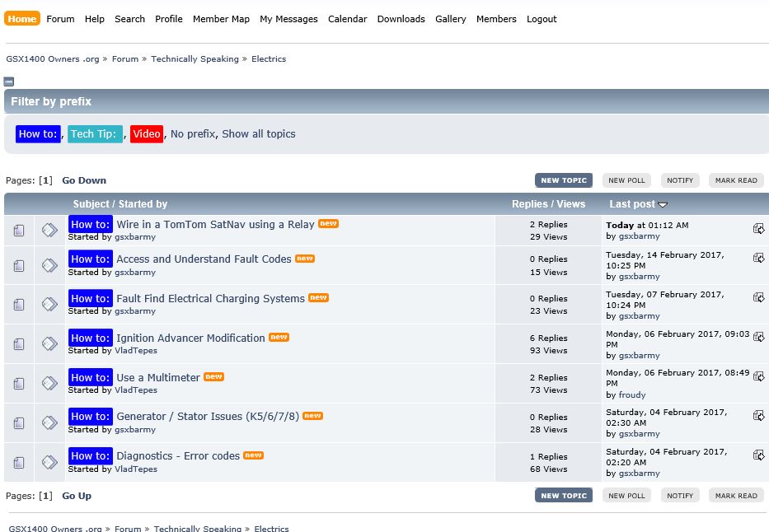Go to last post of Diagnostics Error codes topic

759,455
